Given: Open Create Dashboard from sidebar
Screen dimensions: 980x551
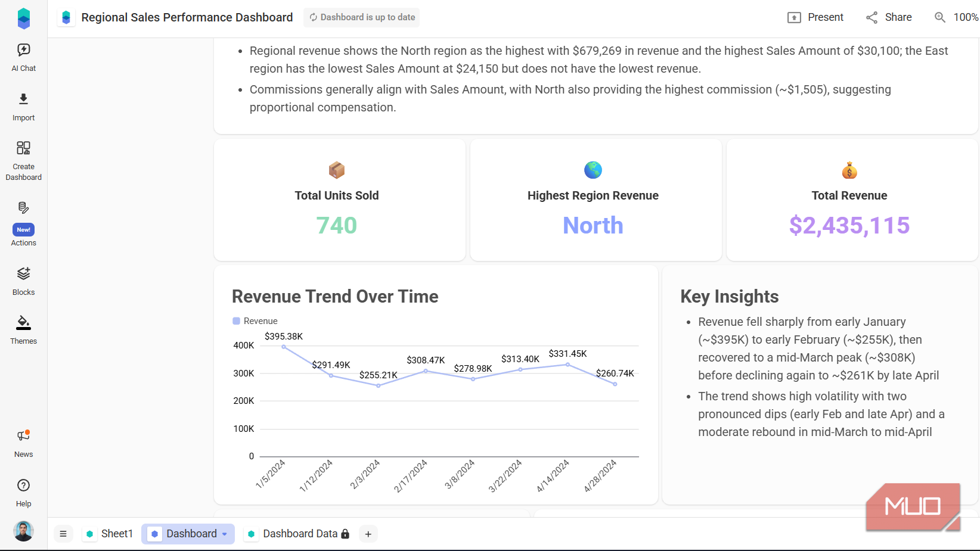Looking at the screenshot, I should coord(24,161).
